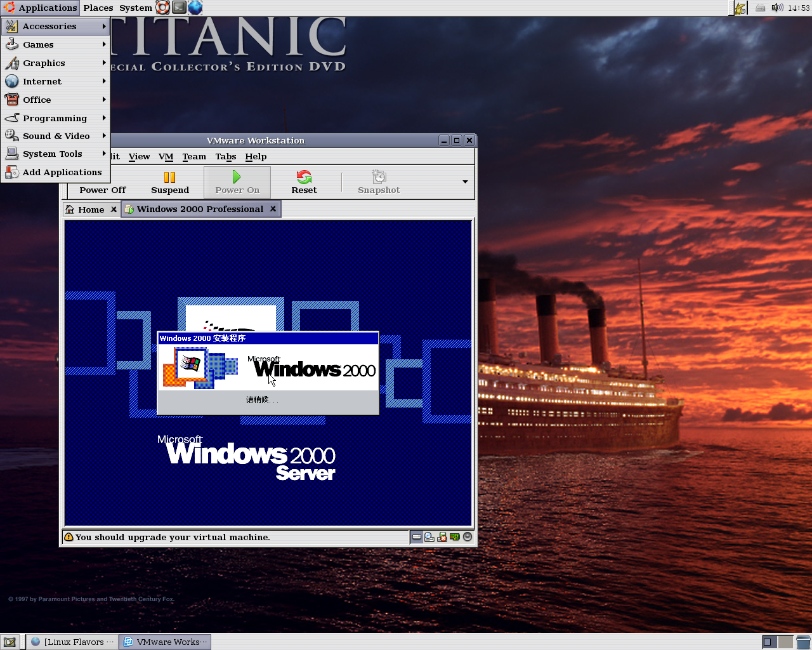Switch to second workspace in pager
Screen dimensions: 812x650
click(785, 642)
